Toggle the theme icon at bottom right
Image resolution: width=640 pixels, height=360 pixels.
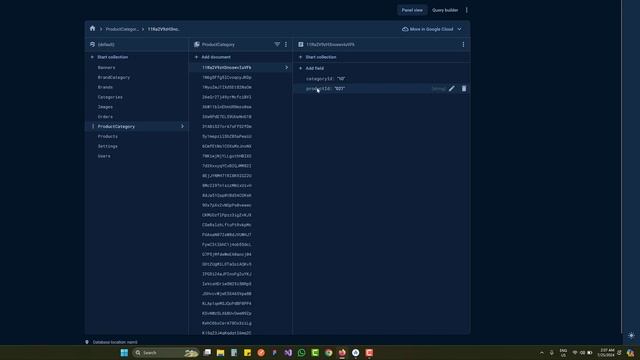(x=631, y=336)
